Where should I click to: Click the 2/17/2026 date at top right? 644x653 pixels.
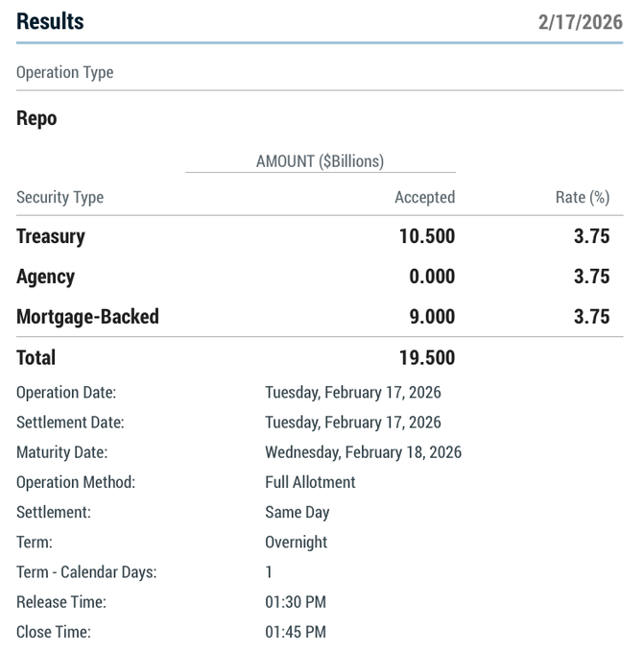[580, 22]
